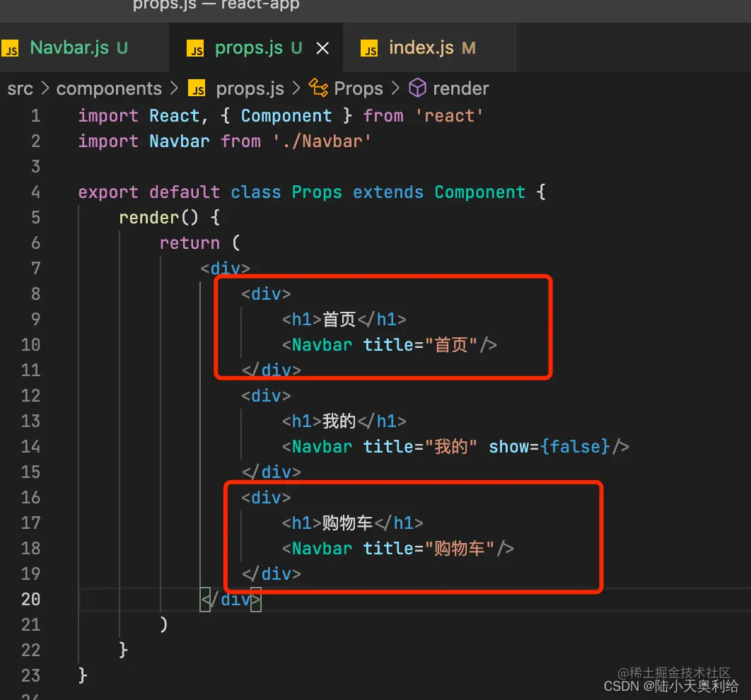This screenshot has height=700, width=751.
Task: Click the Props class name on line 4
Action: click(x=317, y=192)
